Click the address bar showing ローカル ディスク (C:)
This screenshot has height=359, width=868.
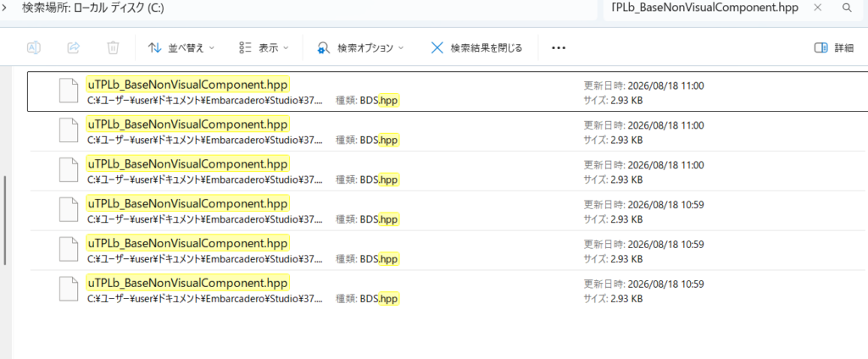(x=299, y=8)
